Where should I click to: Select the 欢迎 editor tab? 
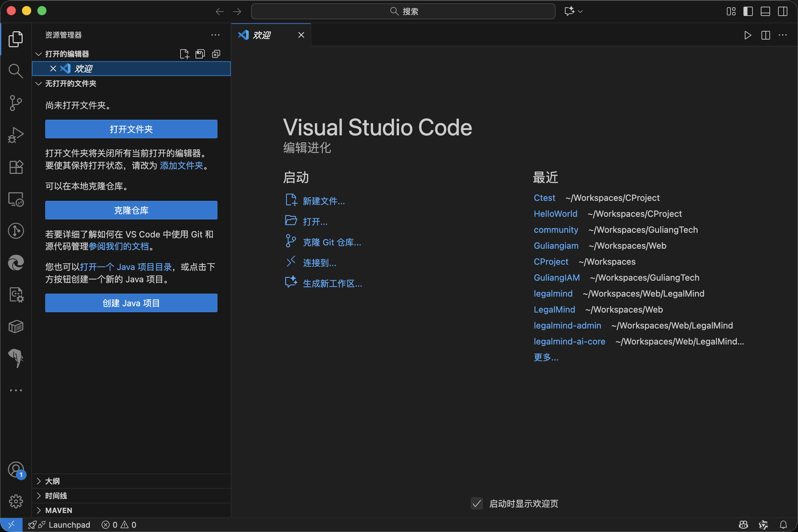[262, 35]
